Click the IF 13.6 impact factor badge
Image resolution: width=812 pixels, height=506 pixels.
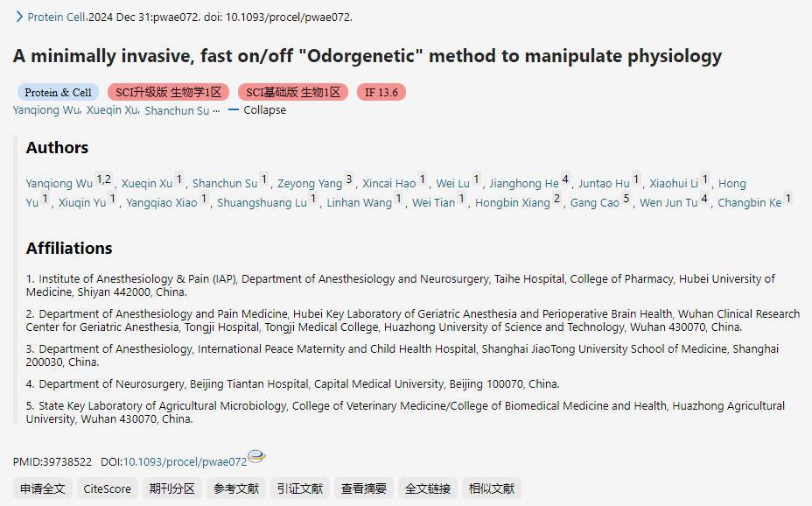pyautogui.click(x=381, y=92)
